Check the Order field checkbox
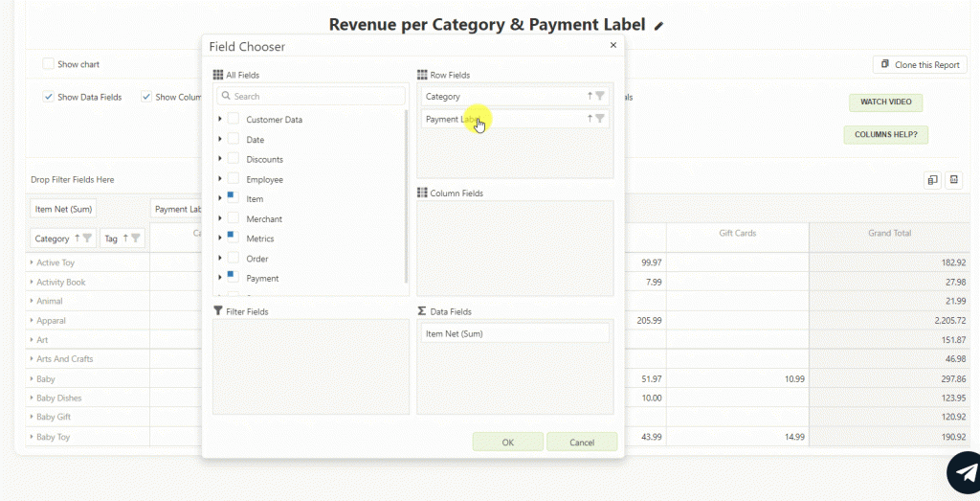The width and height of the screenshot is (980, 501). coord(234,259)
